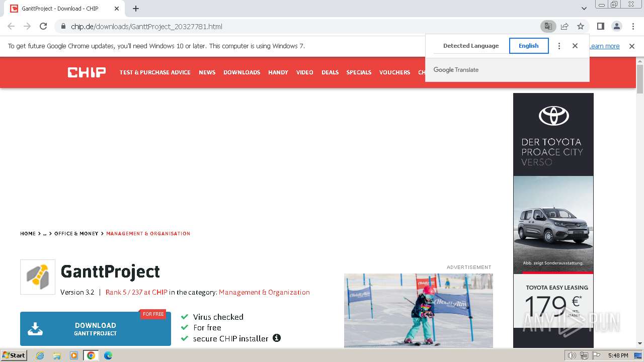Open Windows Explorer folder in taskbar
The width and height of the screenshot is (644, 362).
click(x=57, y=355)
